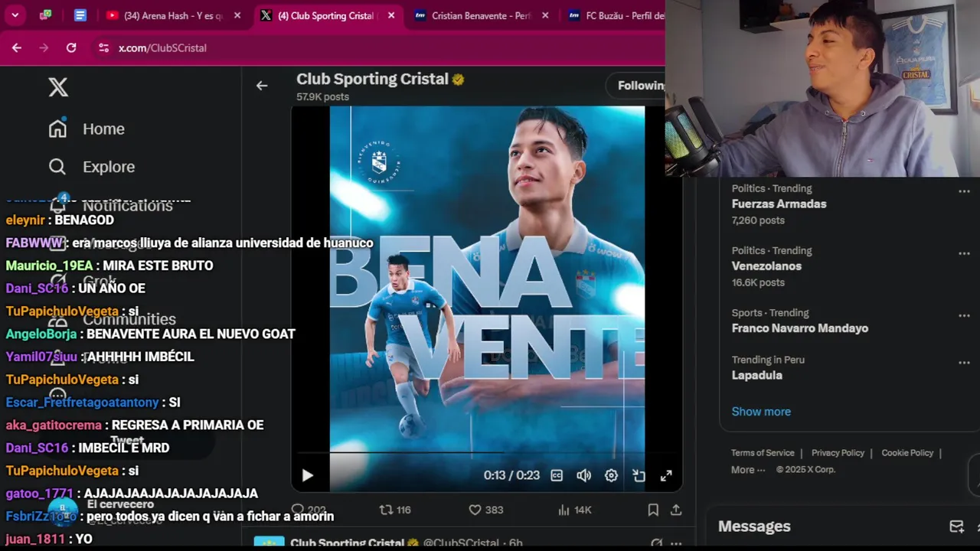Click chat username Mauricio_19EA
Screen dimensions: 980x551
49,266
